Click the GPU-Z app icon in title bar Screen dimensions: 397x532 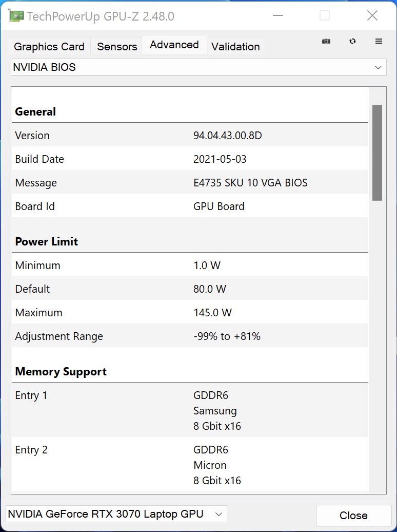tap(16, 16)
